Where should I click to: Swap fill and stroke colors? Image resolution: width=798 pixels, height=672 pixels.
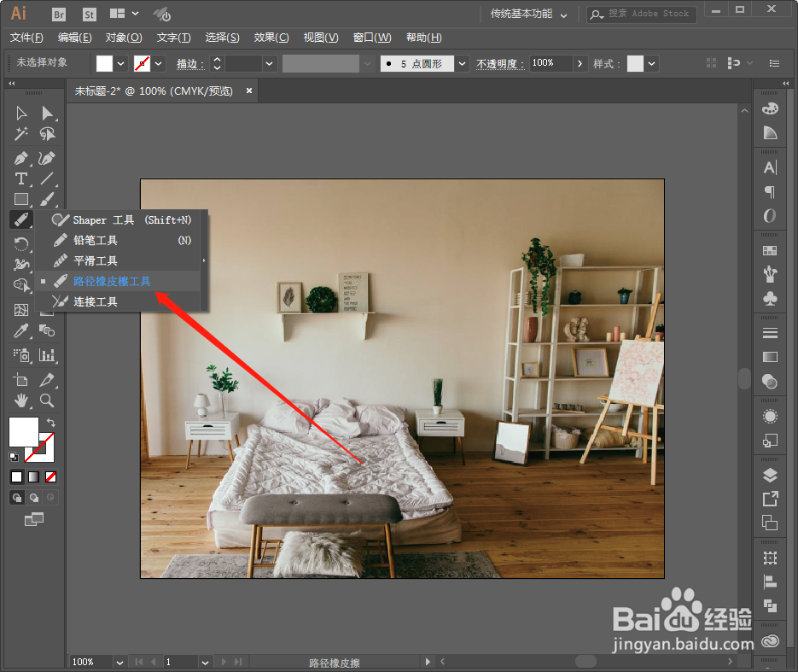click(51, 423)
